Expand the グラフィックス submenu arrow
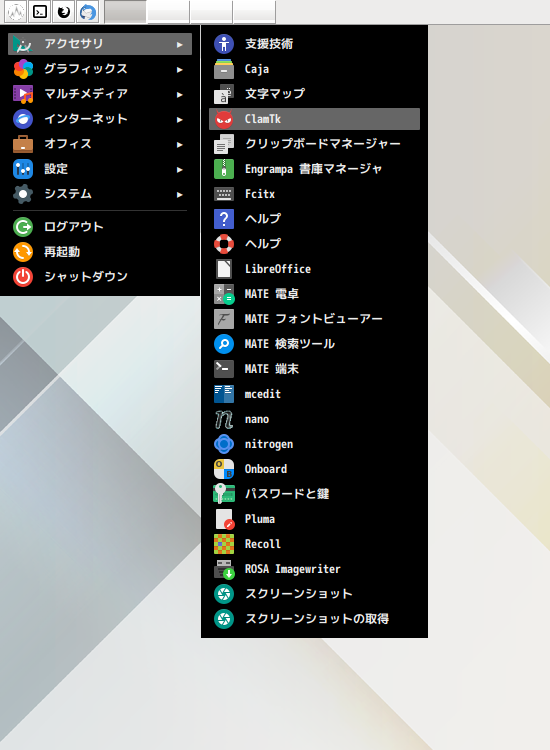Viewport: 550px width, 750px height. pyautogui.click(x=180, y=69)
